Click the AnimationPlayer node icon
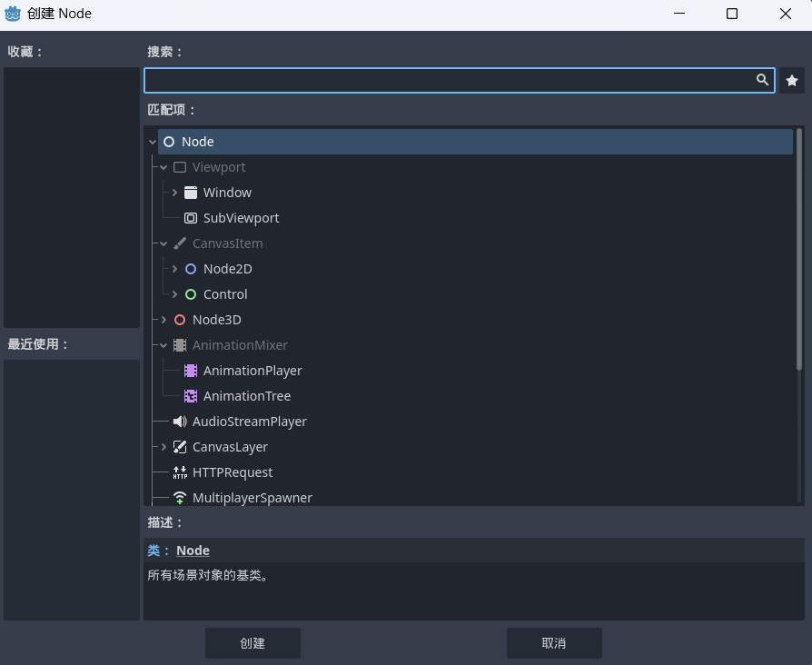The image size is (812, 665). tap(191, 371)
